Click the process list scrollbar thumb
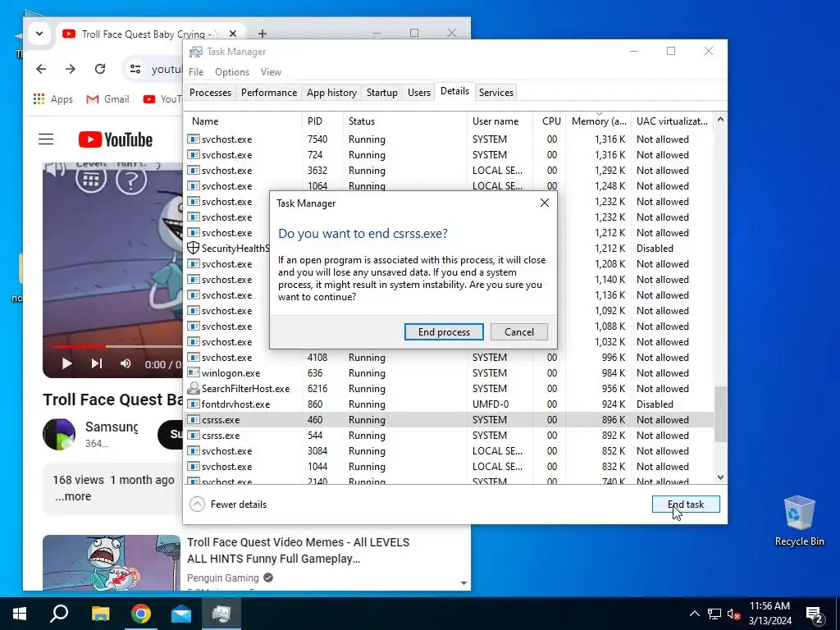Screen dimensions: 840x630 tap(720, 414)
